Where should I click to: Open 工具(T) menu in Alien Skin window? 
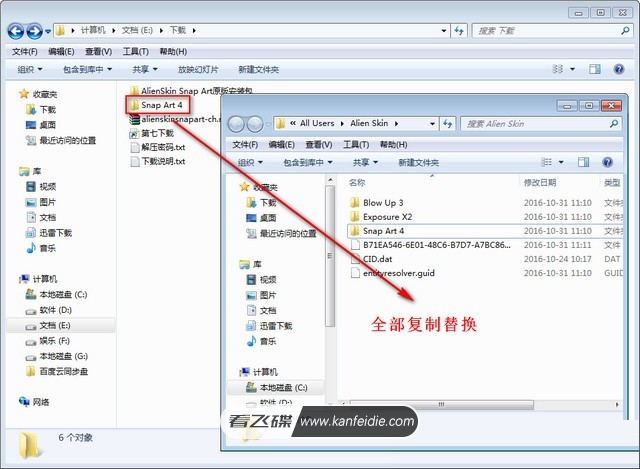click(356, 144)
